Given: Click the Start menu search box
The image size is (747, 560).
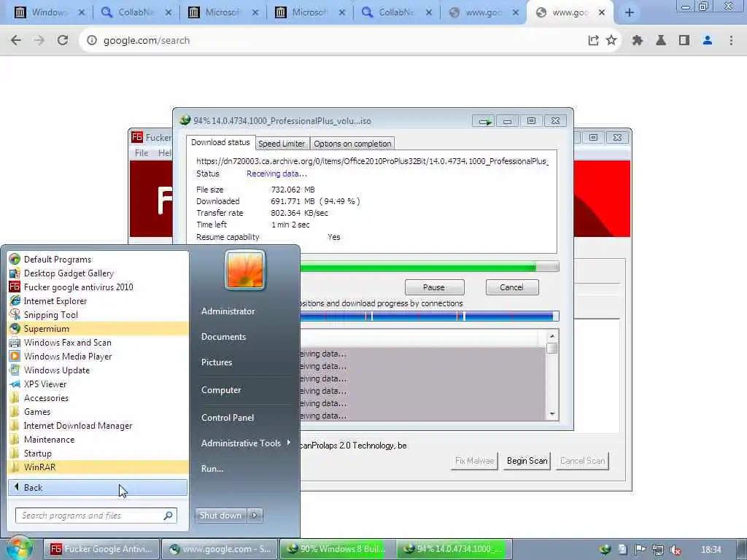Looking at the screenshot, I should tap(96, 516).
